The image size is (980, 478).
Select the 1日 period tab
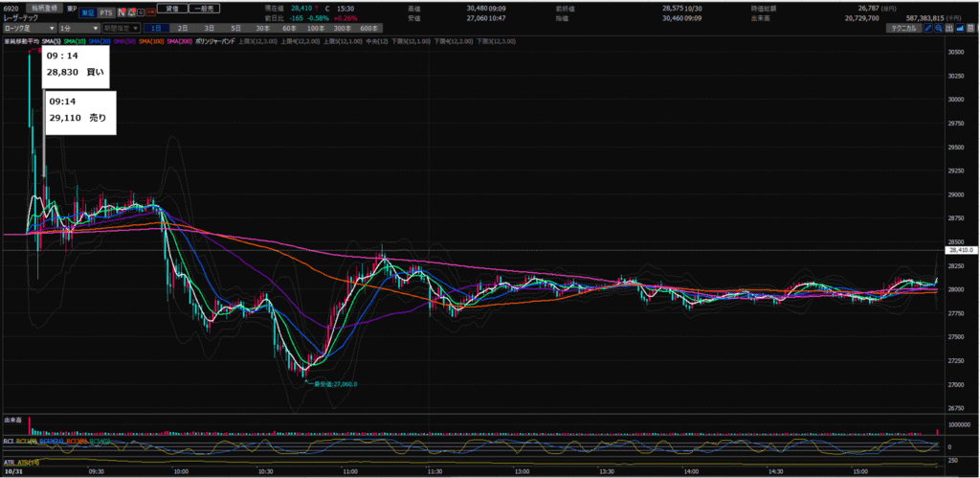click(x=158, y=28)
